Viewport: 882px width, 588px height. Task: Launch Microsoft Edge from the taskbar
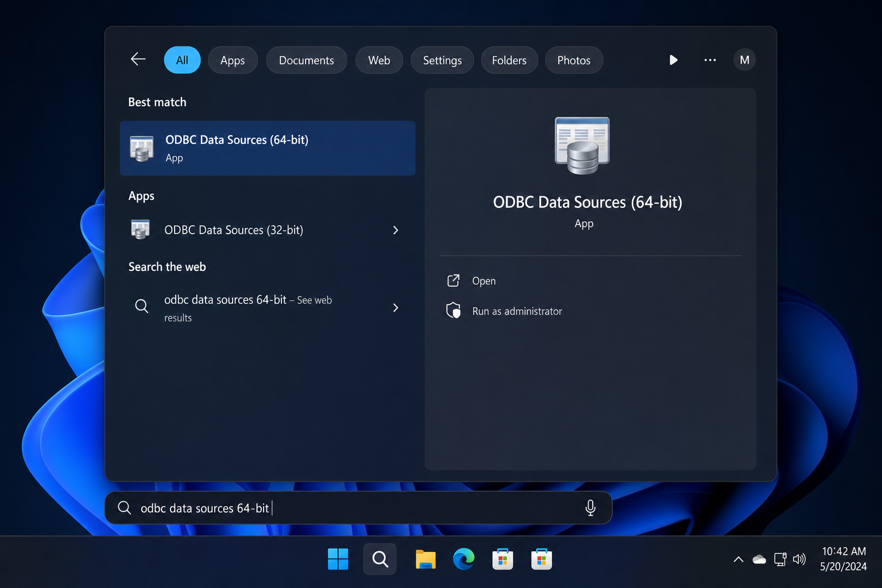[464, 559]
